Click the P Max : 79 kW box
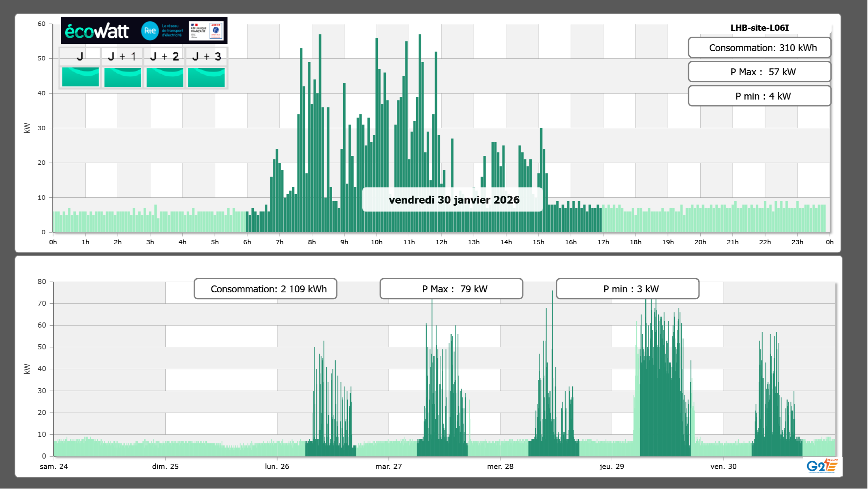868x489 pixels. click(x=451, y=289)
